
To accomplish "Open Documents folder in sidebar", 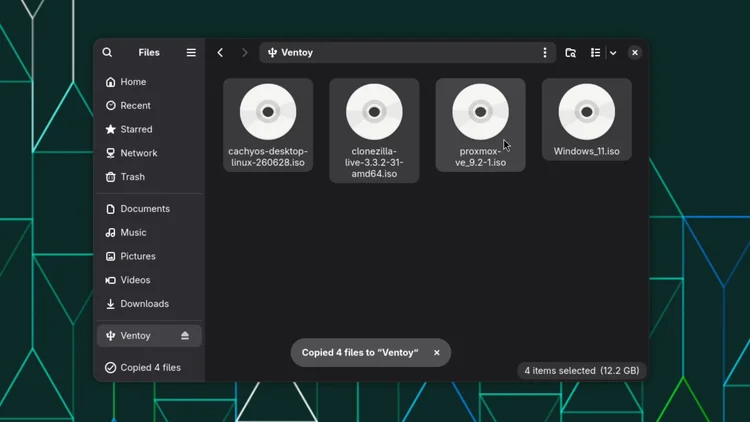I will [x=149, y=209].
